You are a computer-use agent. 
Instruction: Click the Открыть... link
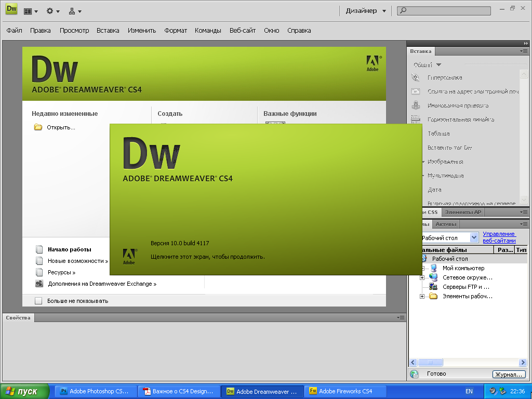click(61, 128)
